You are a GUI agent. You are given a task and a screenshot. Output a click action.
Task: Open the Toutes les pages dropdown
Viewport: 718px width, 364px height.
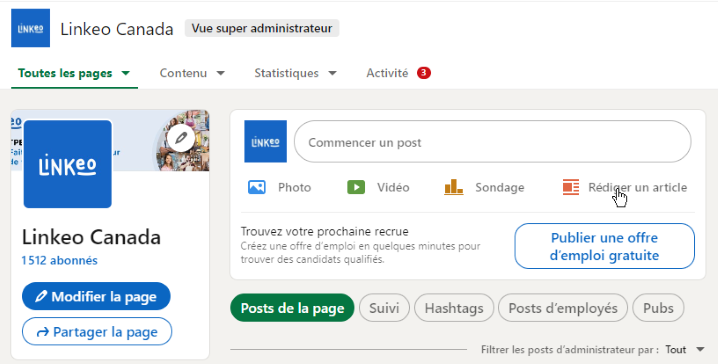tap(74, 73)
